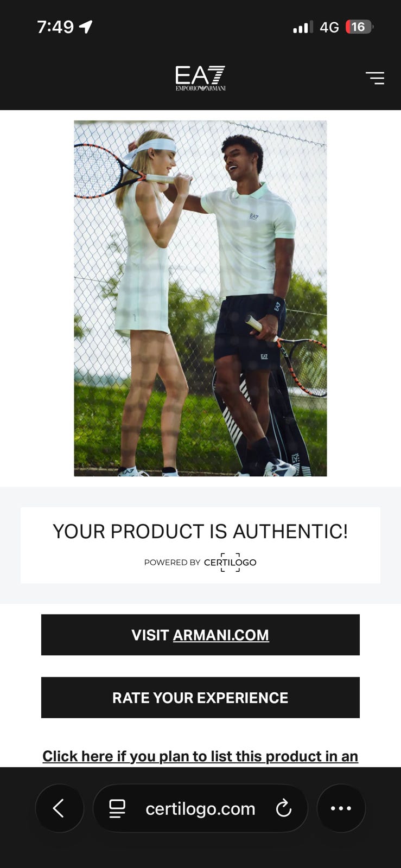Tap the battery indicator showing 16

[x=359, y=27]
